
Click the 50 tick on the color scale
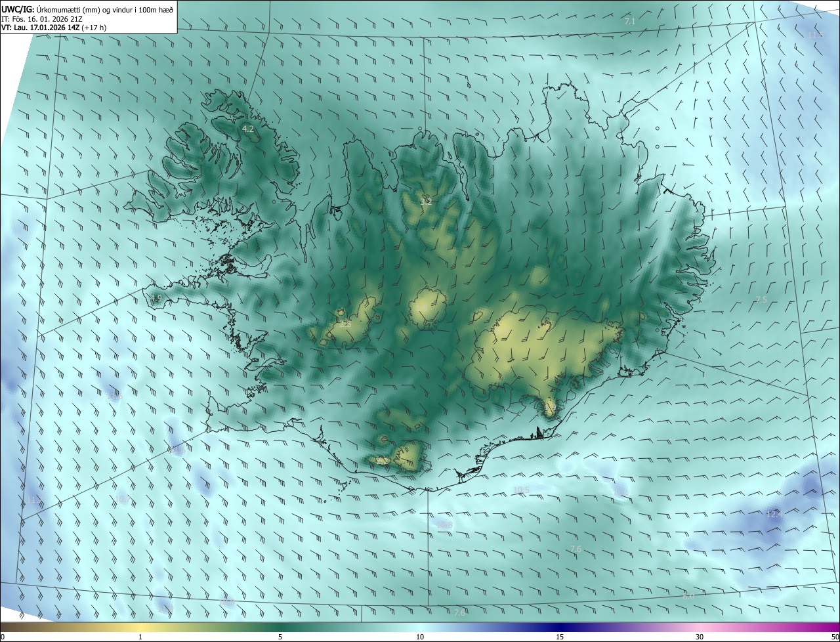click(x=835, y=637)
